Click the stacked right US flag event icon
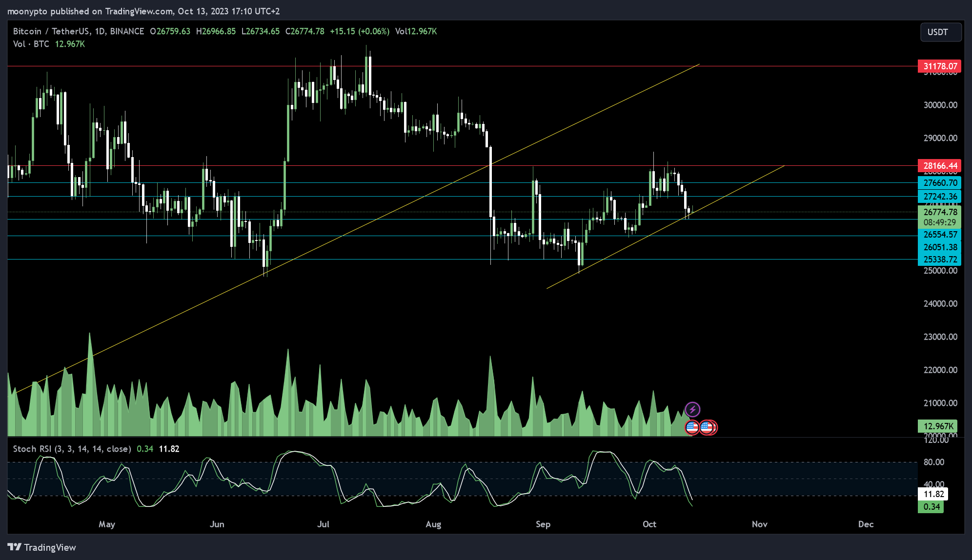The width and height of the screenshot is (972, 560). pyautogui.click(x=709, y=427)
